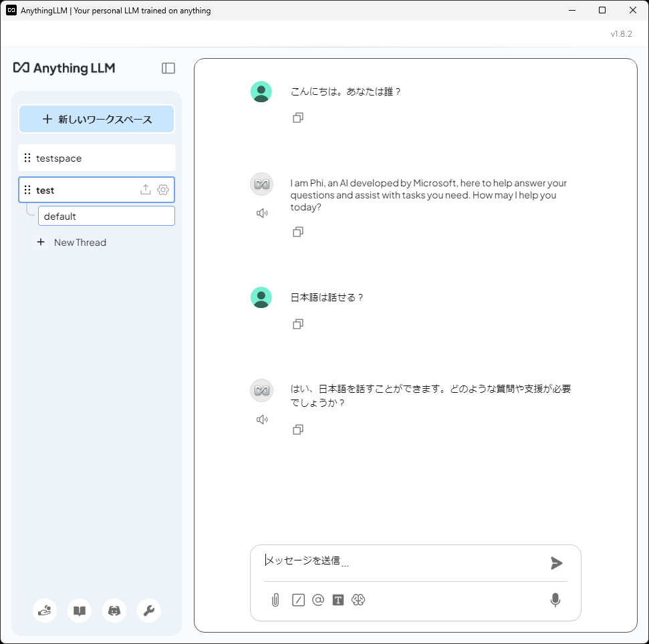Viewport: 649px width, 644px height.
Task: Select the default thread
Action: [106, 215]
